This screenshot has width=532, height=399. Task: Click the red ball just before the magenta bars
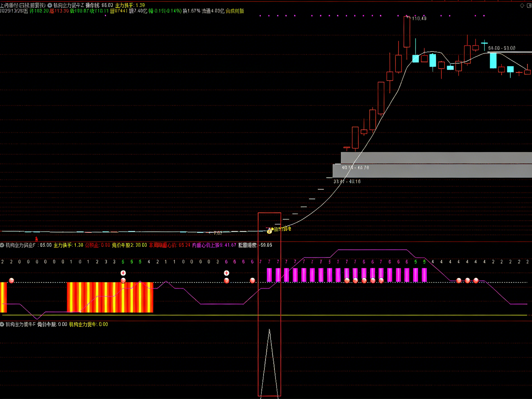[253, 281]
